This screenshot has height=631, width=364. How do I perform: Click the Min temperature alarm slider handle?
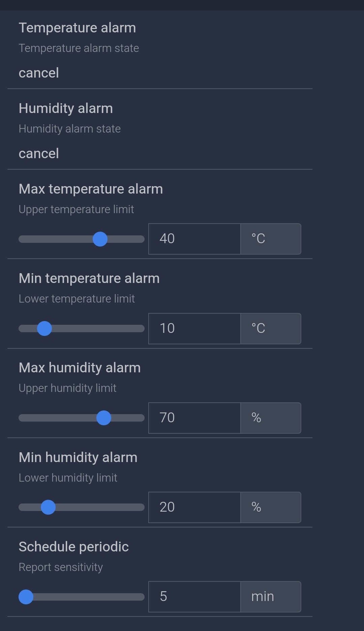tap(44, 328)
